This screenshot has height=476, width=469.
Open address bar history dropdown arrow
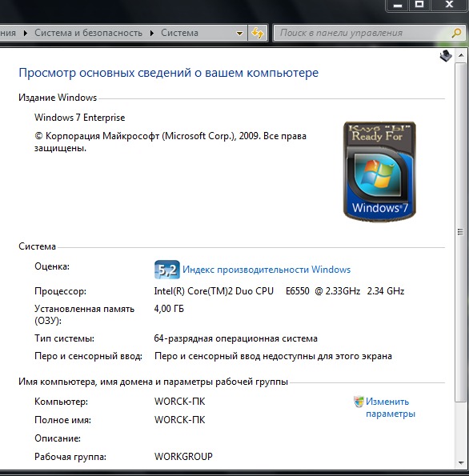coord(239,33)
